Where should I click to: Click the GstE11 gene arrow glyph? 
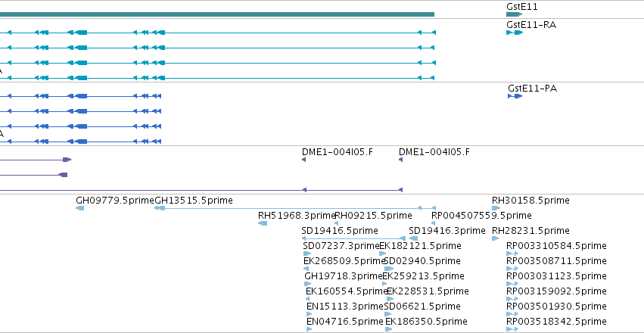(514, 14)
